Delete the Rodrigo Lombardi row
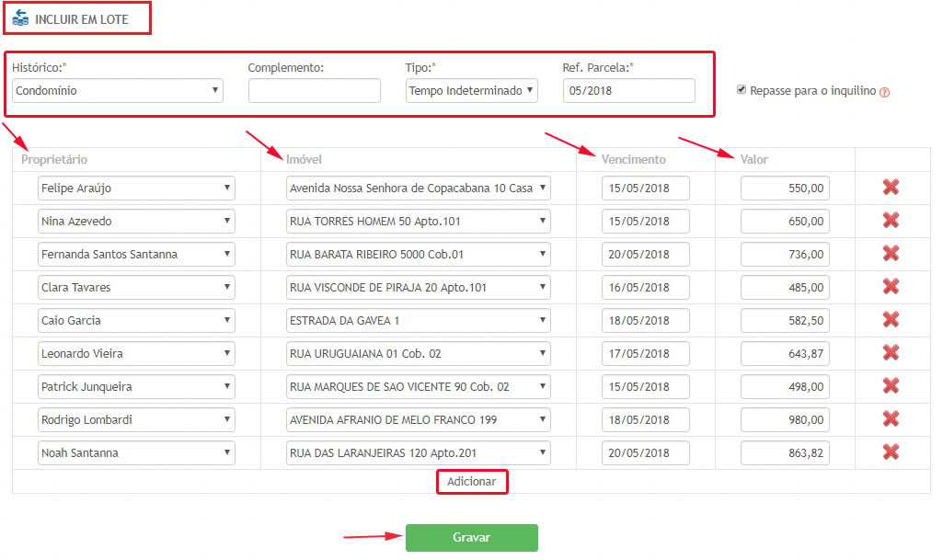The height and width of the screenshot is (560, 943). coord(890,419)
